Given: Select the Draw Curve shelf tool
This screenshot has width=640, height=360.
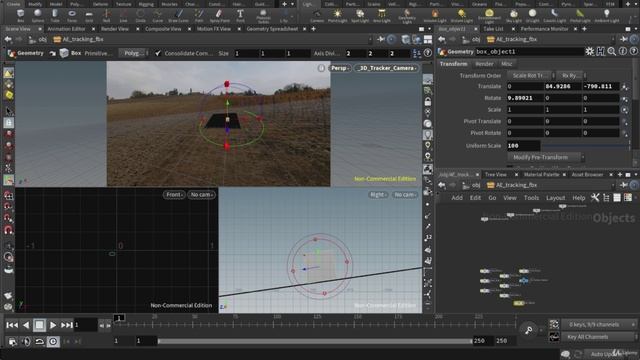Looking at the screenshot, I should [x=178, y=16].
